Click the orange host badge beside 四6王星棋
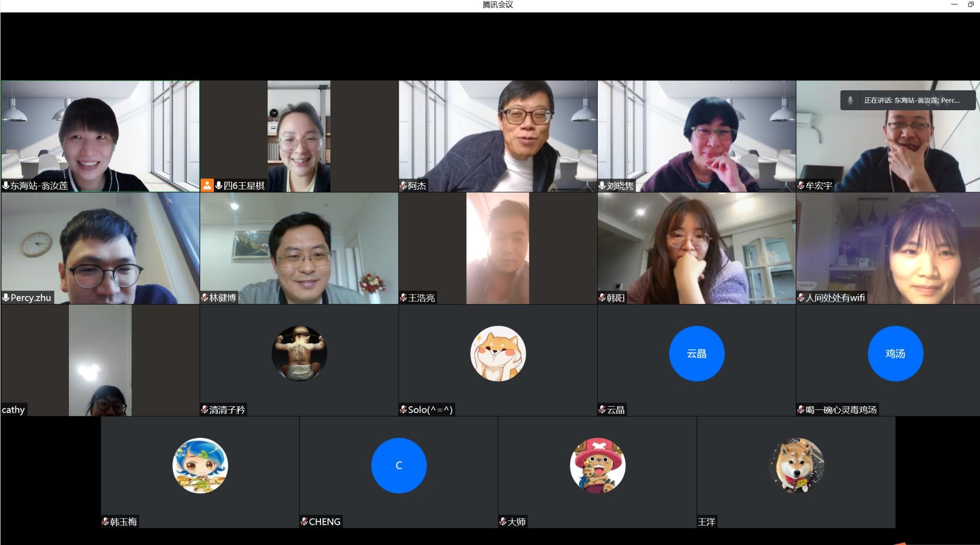The height and width of the screenshot is (545, 980). (x=207, y=185)
